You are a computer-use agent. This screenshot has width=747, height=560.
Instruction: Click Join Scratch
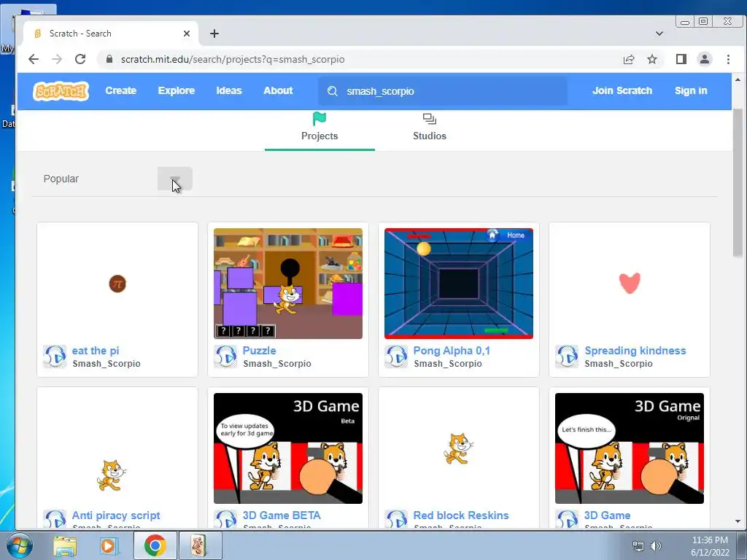tap(622, 90)
